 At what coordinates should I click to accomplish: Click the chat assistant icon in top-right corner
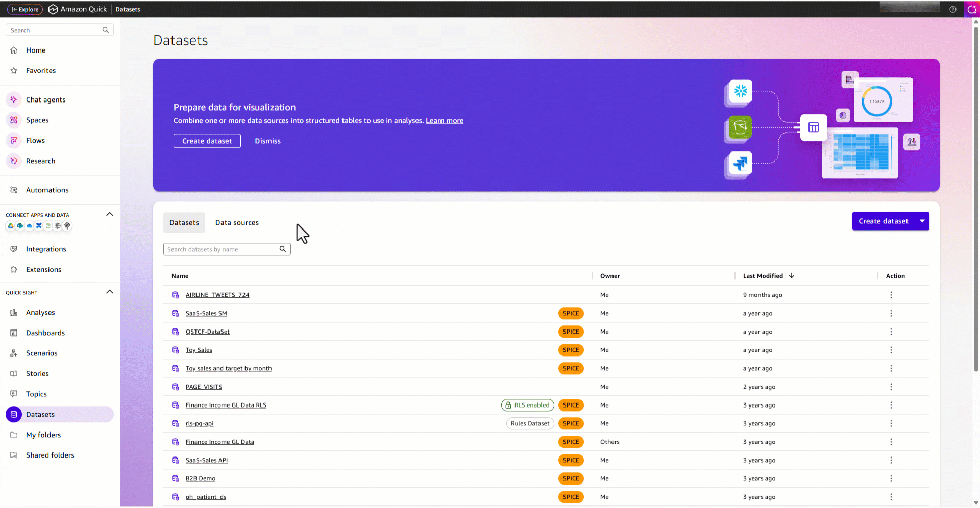pos(971,9)
